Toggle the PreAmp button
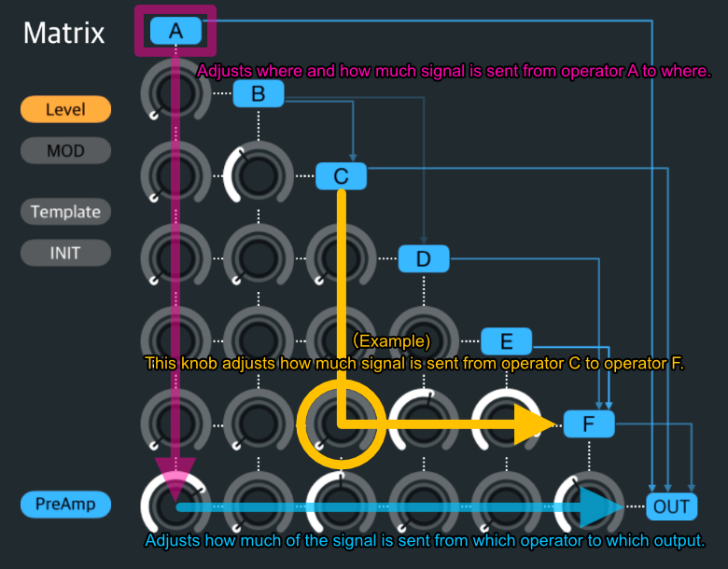 [65, 505]
